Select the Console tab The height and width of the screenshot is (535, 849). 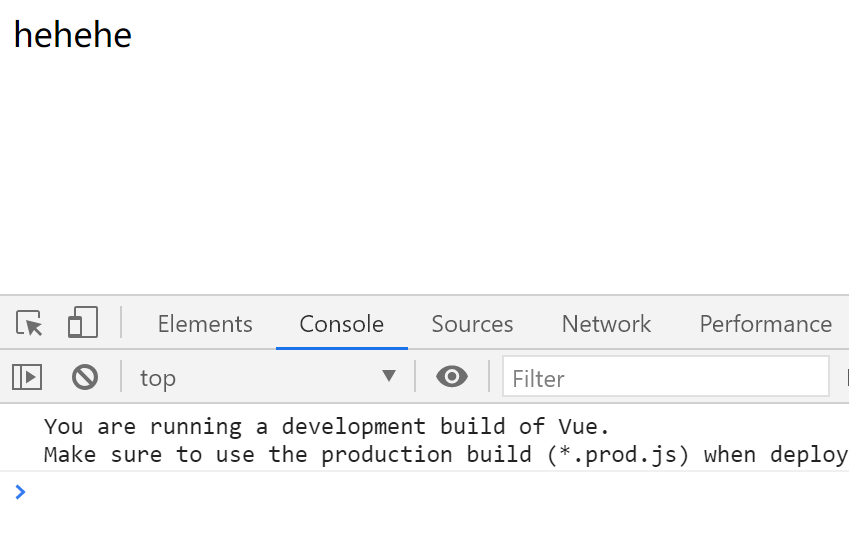[342, 324]
